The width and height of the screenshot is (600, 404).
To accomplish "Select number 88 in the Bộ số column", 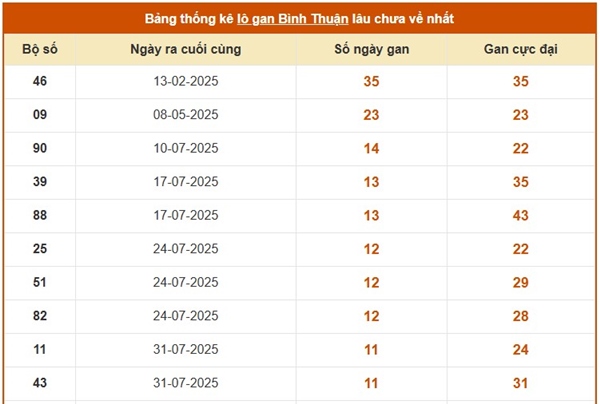I will pos(40,215).
